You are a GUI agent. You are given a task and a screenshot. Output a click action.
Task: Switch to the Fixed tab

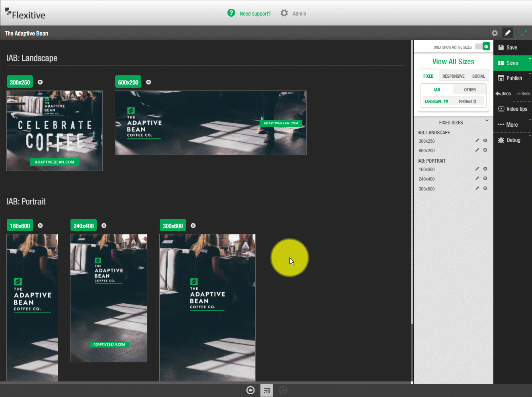pos(428,76)
